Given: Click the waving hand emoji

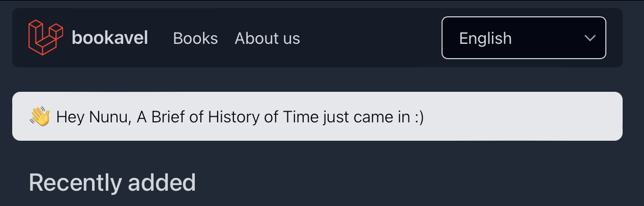Looking at the screenshot, I should click(40, 117).
